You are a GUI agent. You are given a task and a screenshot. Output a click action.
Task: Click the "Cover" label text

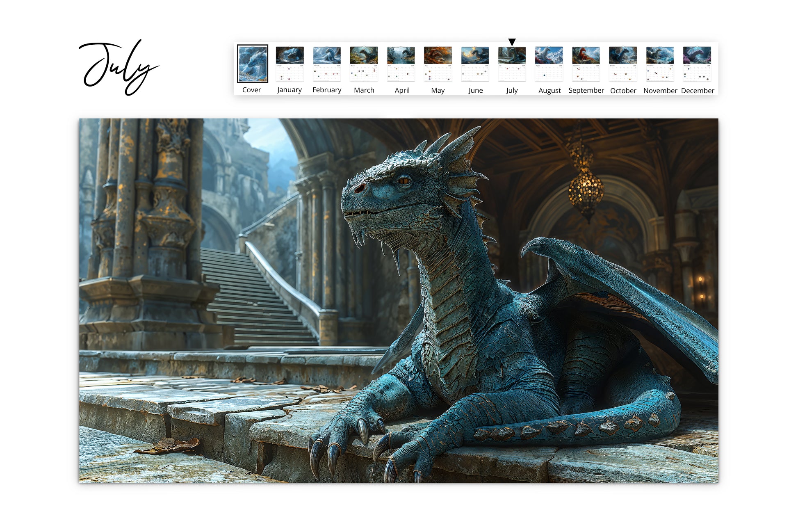[x=251, y=90]
